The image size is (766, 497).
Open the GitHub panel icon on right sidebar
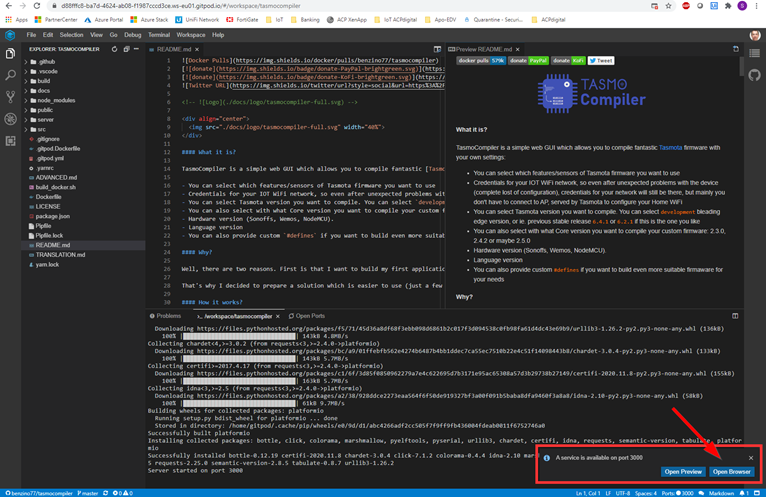pyautogui.click(x=755, y=75)
